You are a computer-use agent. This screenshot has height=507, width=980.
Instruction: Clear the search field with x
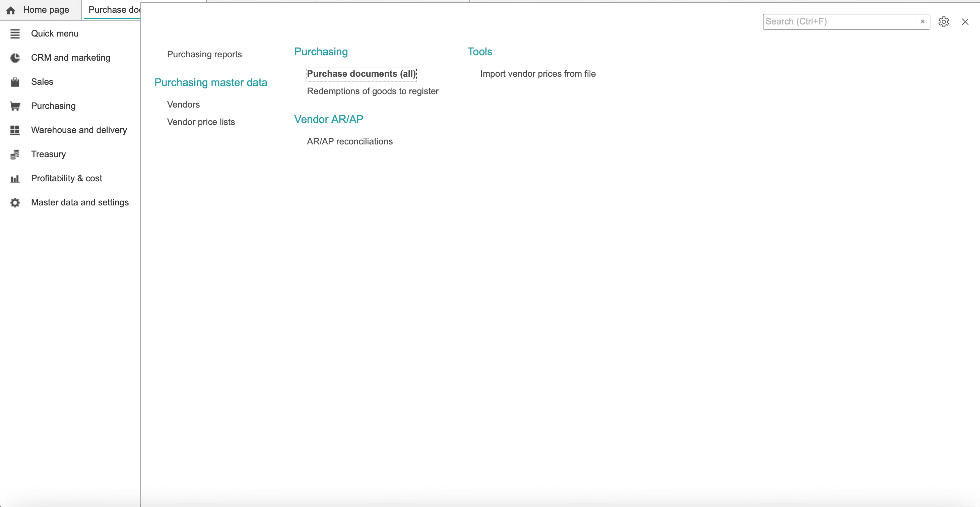923,22
